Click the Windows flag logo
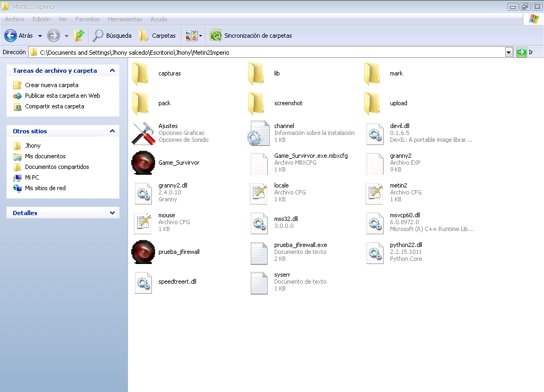The height and width of the screenshot is (392, 544). [x=533, y=19]
